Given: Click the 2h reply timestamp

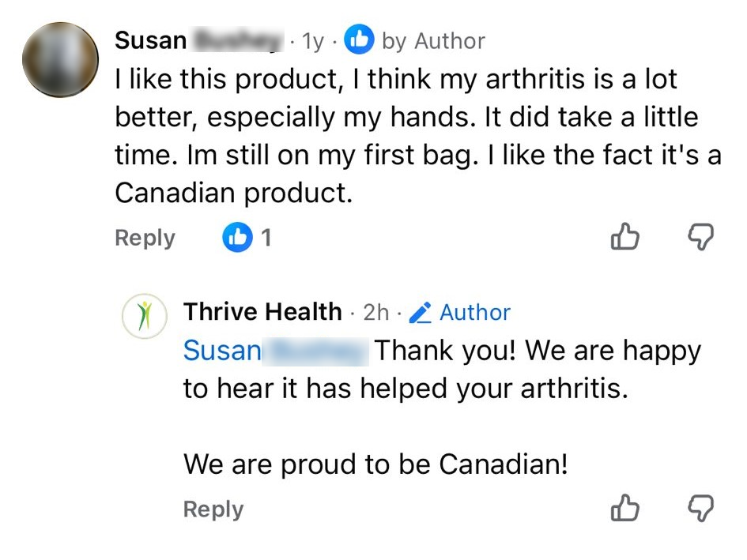Looking at the screenshot, I should pos(375,313).
